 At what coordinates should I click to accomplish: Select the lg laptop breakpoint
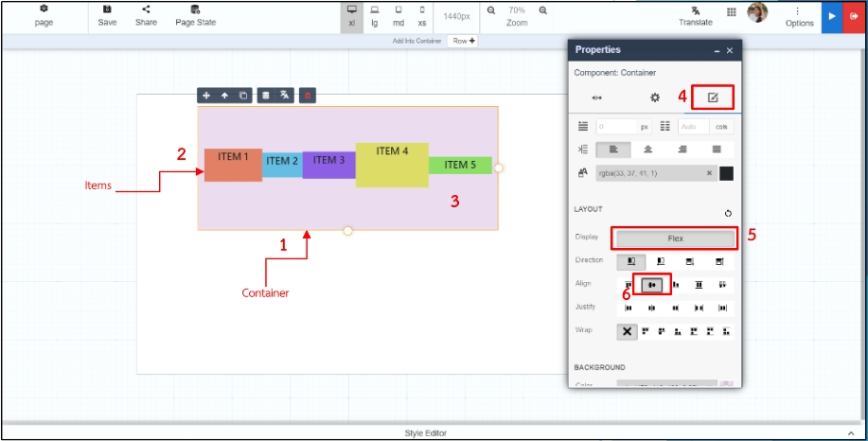375,16
